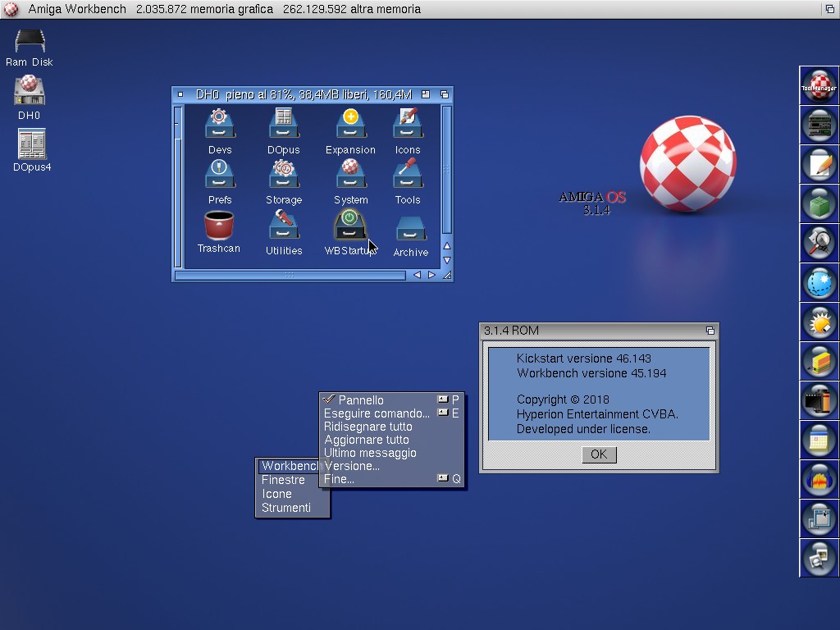This screenshot has width=840, height=630.
Task: Launch the audio waveform headphones dock icon
Action: pos(819,479)
